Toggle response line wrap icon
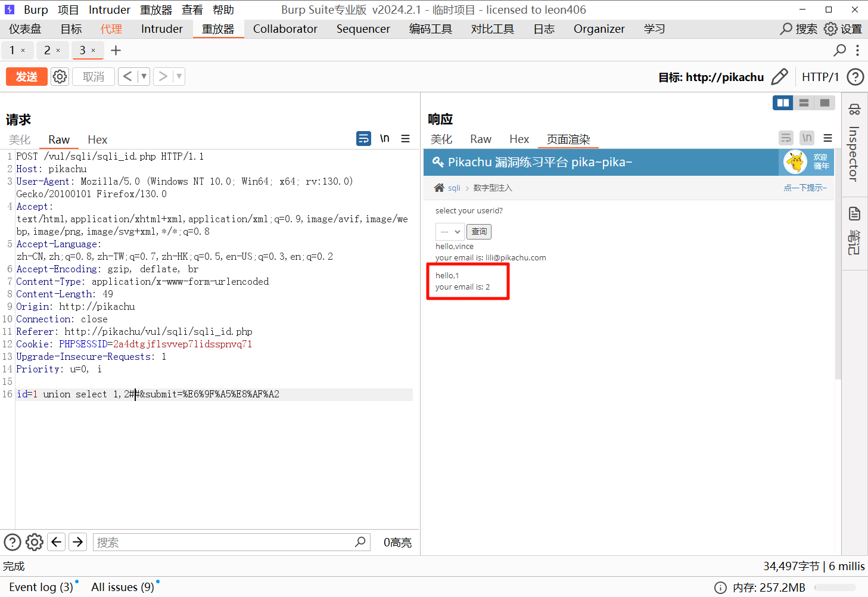The width and height of the screenshot is (868, 597). [x=786, y=138]
